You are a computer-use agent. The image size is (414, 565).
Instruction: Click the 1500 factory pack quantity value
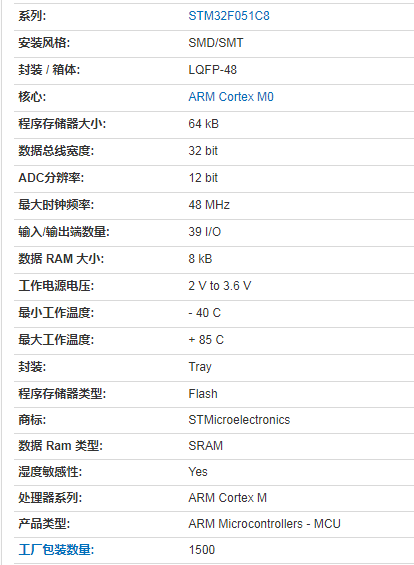[202, 550]
